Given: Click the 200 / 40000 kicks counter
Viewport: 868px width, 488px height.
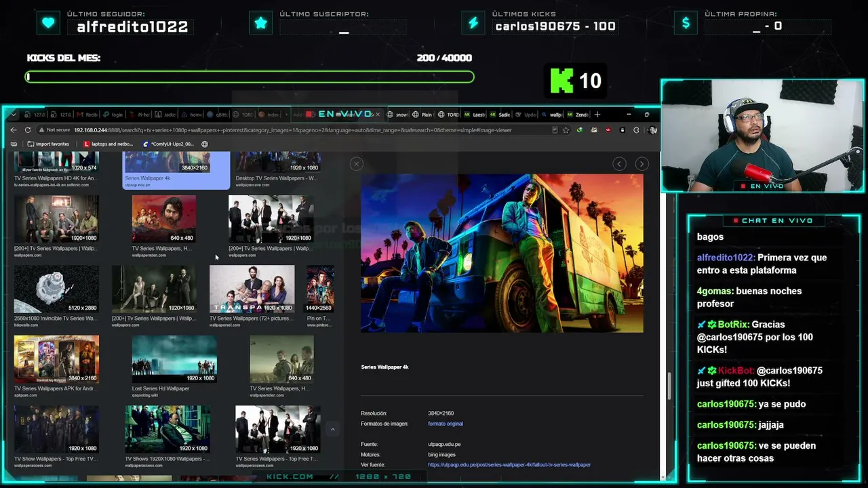Looking at the screenshot, I should click(444, 58).
